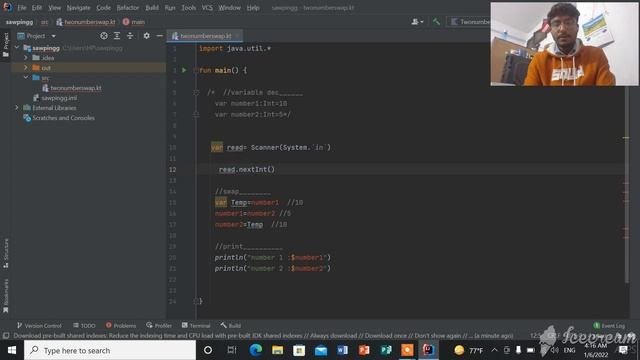This screenshot has height=360, width=640.
Task: Open Word from taskbar
Action: coord(342,350)
